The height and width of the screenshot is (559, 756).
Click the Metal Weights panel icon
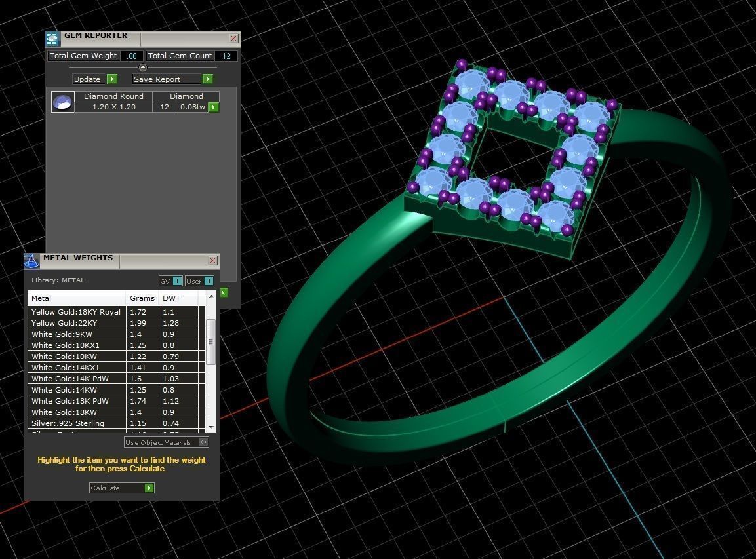tap(31, 261)
